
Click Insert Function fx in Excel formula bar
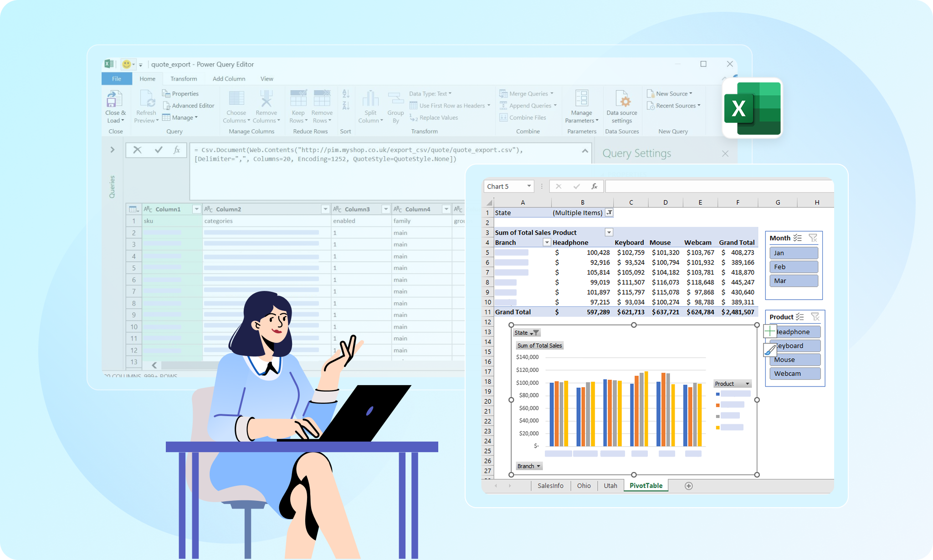coord(595,186)
